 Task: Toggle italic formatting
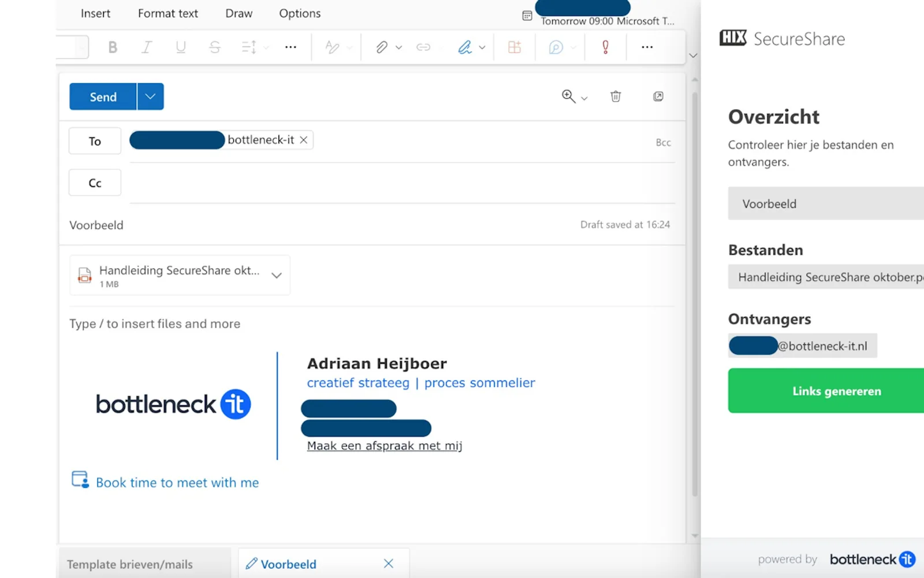pyautogui.click(x=147, y=47)
